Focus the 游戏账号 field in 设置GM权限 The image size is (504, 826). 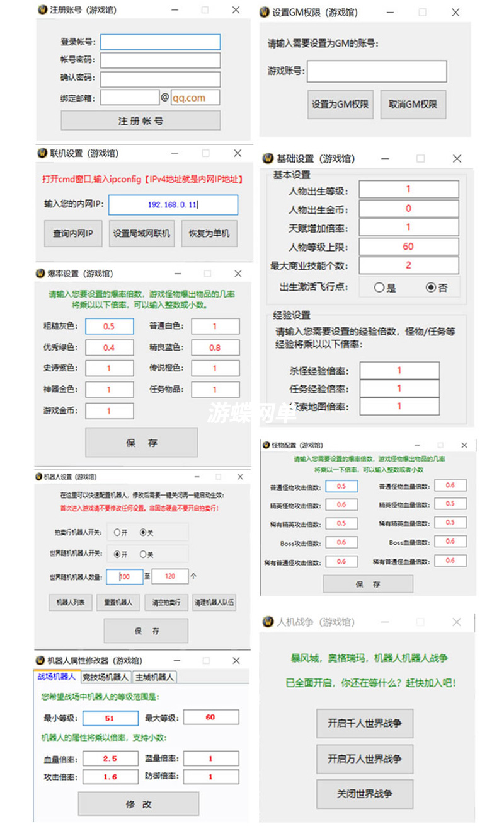point(377,71)
